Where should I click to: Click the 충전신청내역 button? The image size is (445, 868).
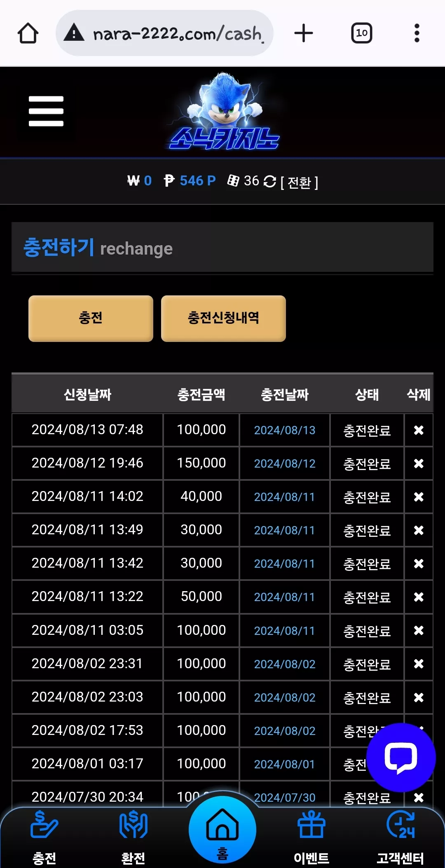click(x=223, y=318)
